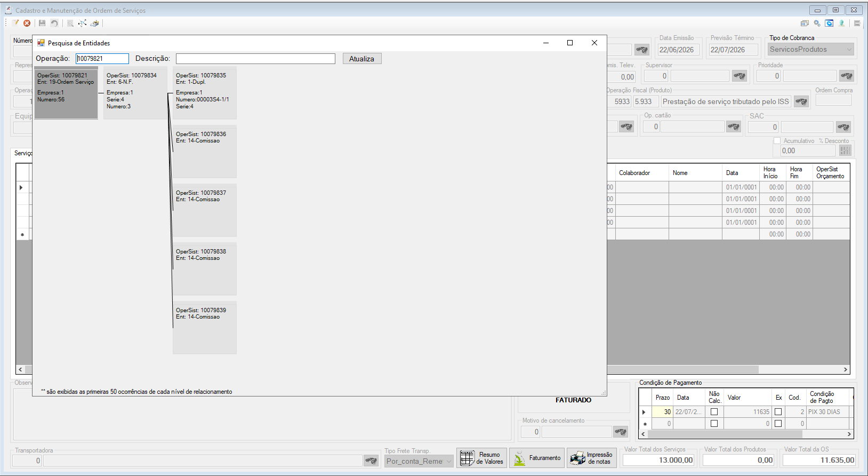868x476 pixels.
Task: Click services grid scrollbar right arrow
Action: click(845, 369)
